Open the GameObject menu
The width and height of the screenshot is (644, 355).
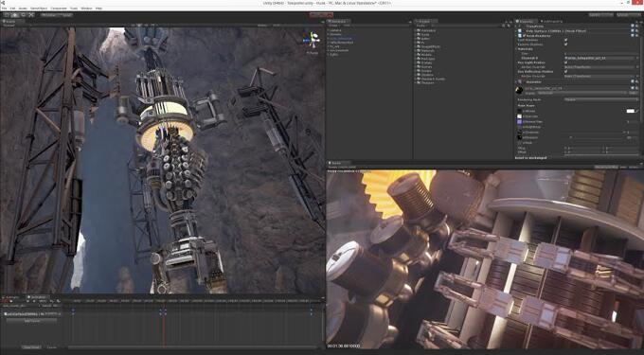[39, 9]
